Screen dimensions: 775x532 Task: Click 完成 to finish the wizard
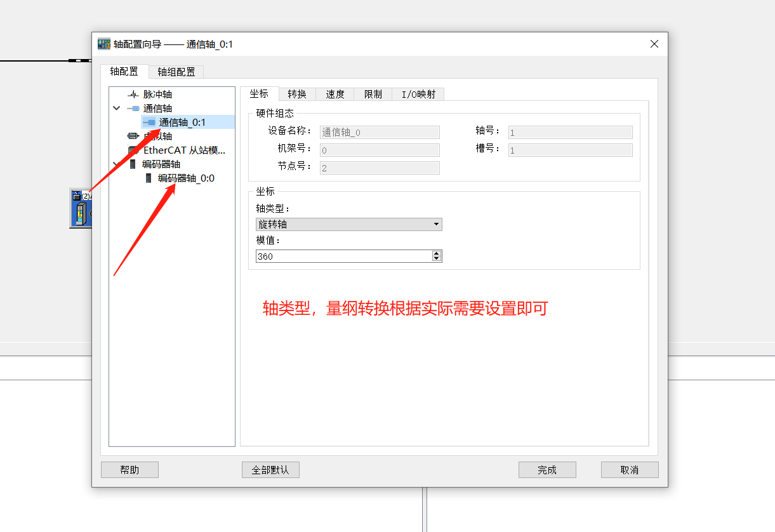coord(547,470)
